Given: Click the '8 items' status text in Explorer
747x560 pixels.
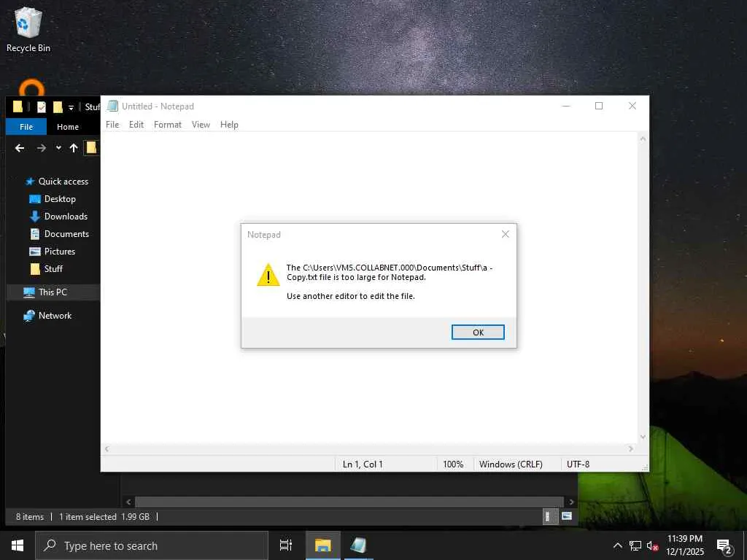Looking at the screenshot, I should coord(30,517).
